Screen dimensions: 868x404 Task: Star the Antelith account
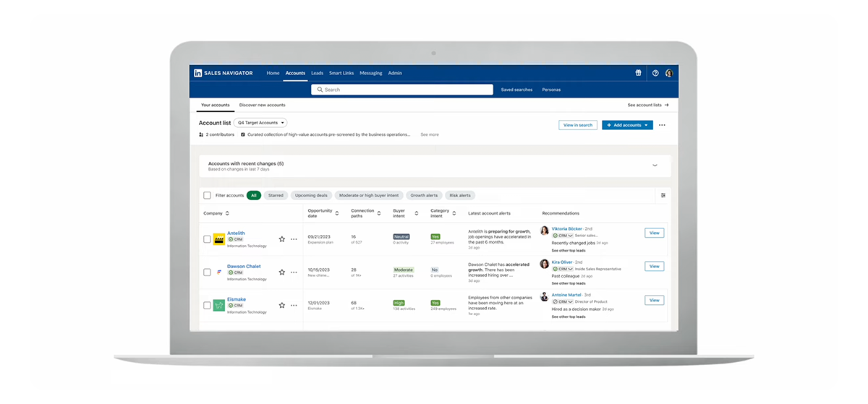coord(282,238)
